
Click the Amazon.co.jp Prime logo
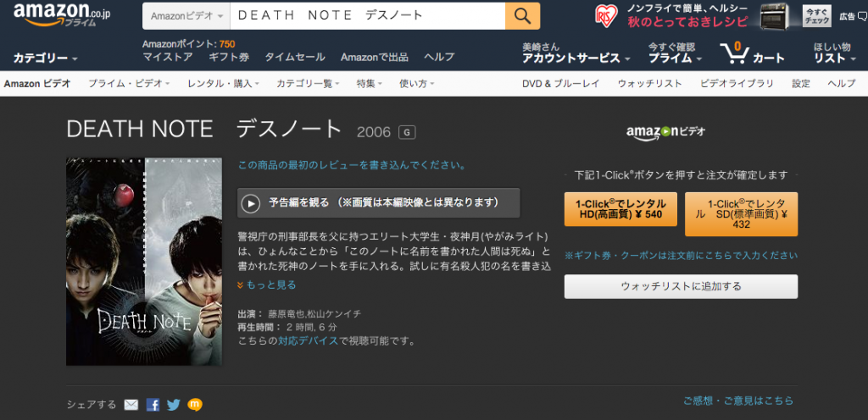(x=62, y=15)
